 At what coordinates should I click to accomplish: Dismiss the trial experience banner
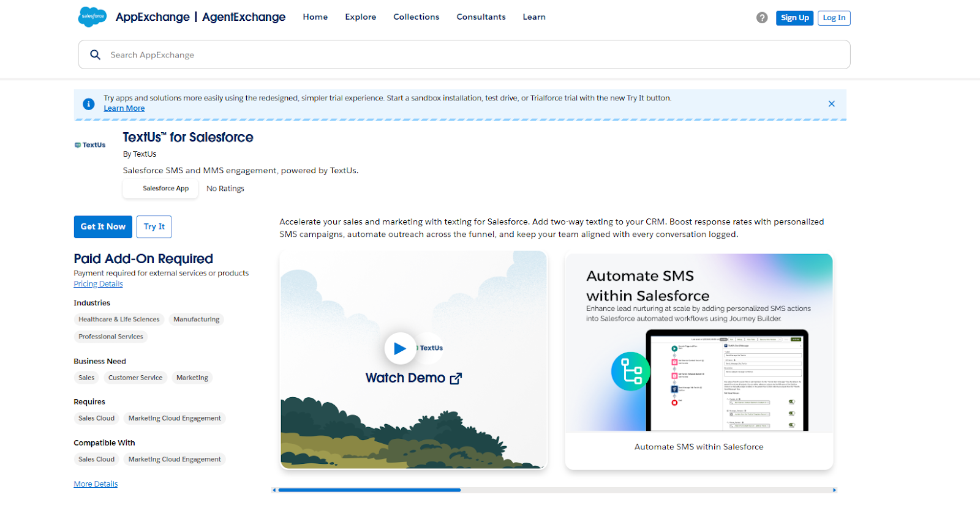[831, 103]
